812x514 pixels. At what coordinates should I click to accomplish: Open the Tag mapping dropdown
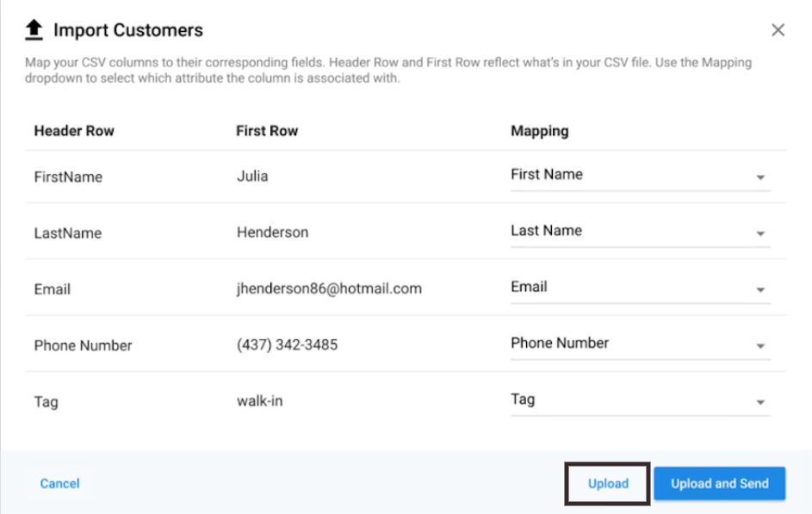[x=641, y=400]
